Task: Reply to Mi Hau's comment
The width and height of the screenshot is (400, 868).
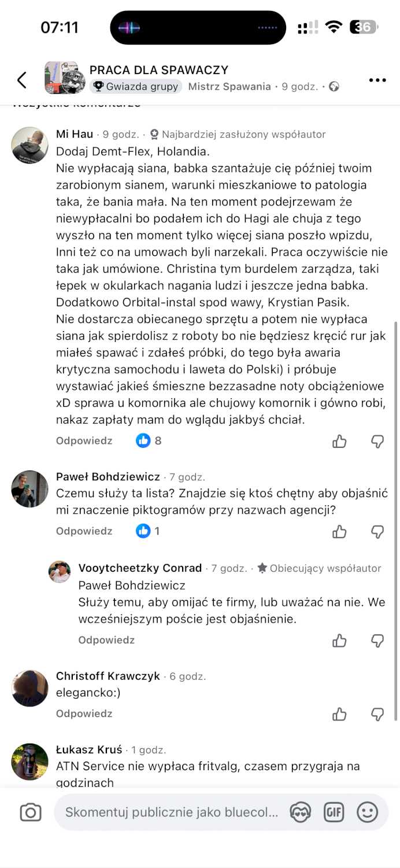Action: (84, 441)
